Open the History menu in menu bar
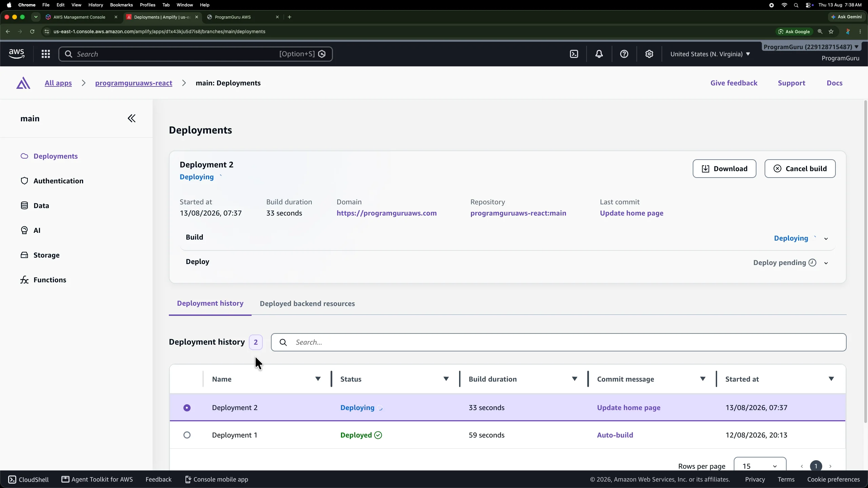Viewport: 868px width, 488px height. [96, 5]
